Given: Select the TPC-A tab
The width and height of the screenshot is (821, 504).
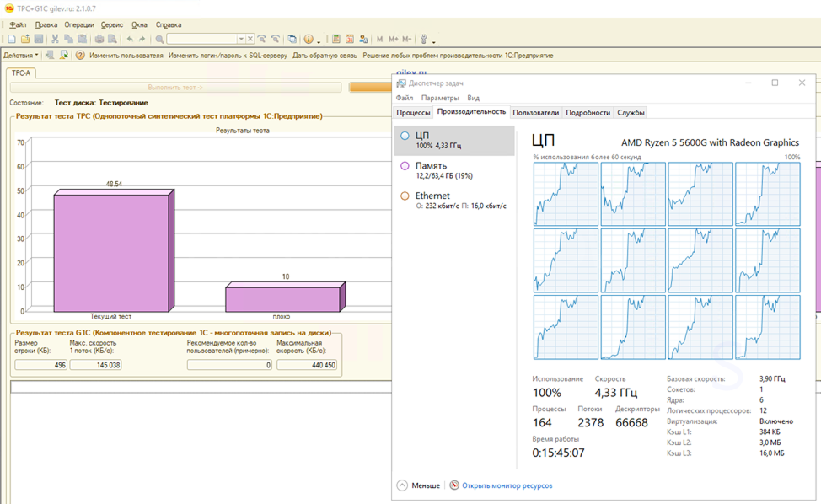Looking at the screenshot, I should [21, 73].
